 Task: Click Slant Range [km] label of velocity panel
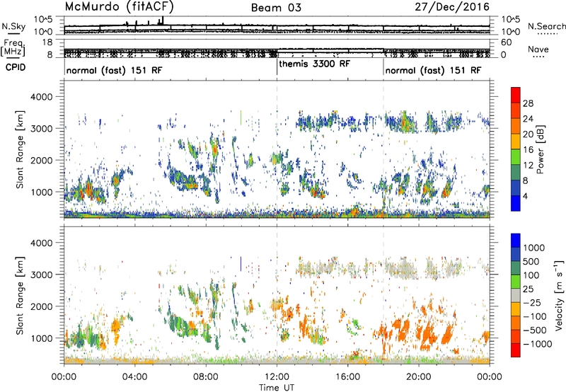20,296
